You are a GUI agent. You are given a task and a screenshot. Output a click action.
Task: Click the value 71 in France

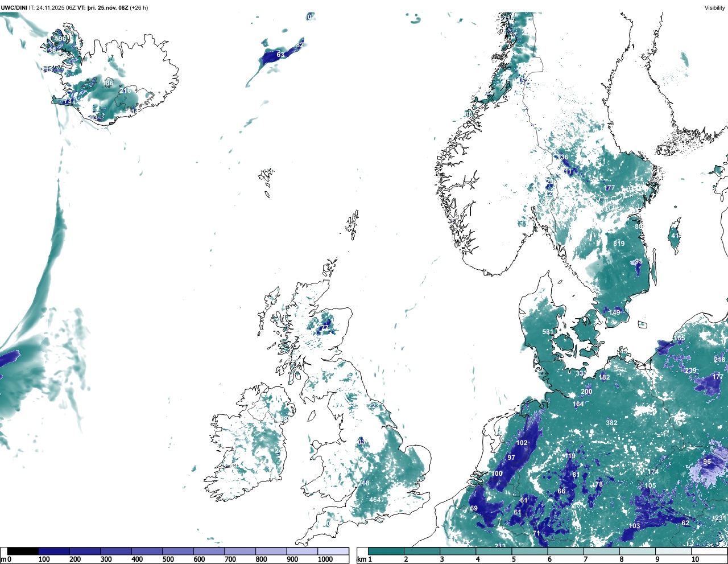[536, 533]
